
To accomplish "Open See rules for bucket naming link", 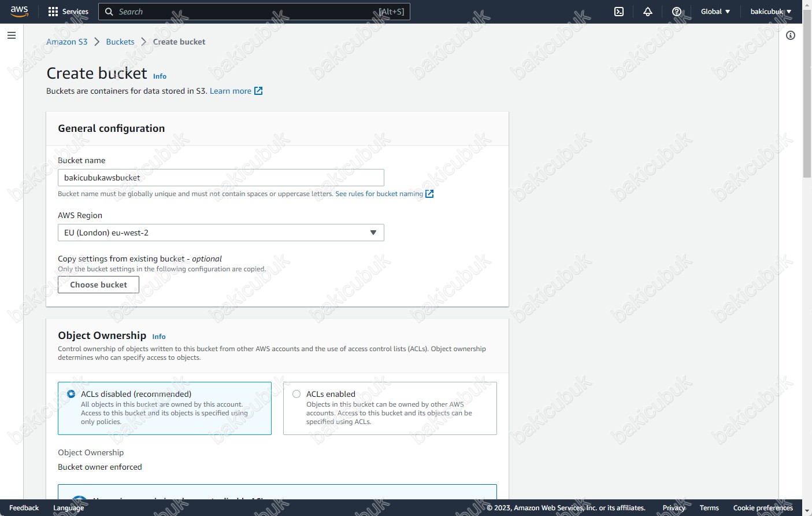I will [379, 194].
